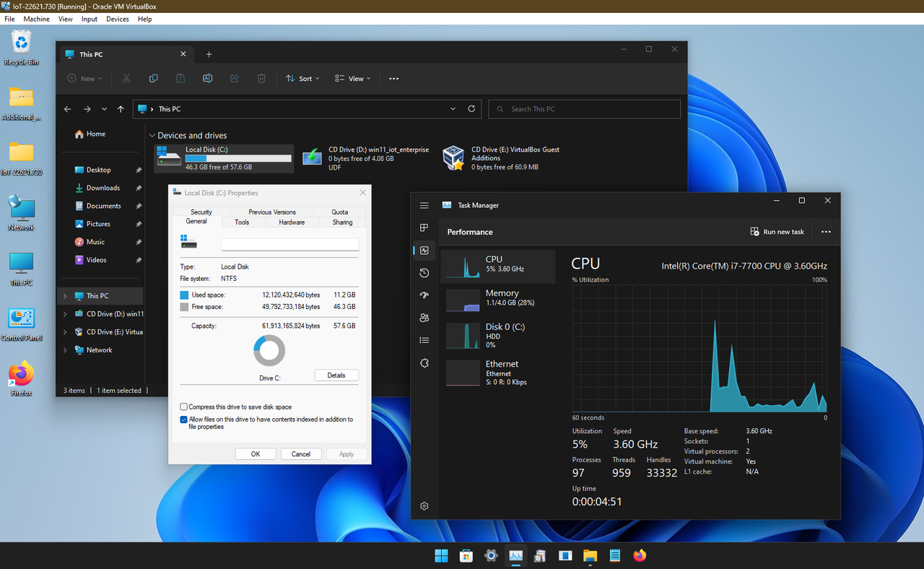Viewport: 924px width, 569px height.
Task: Select Firefox shortcut on the desktop
Action: [x=22, y=379]
